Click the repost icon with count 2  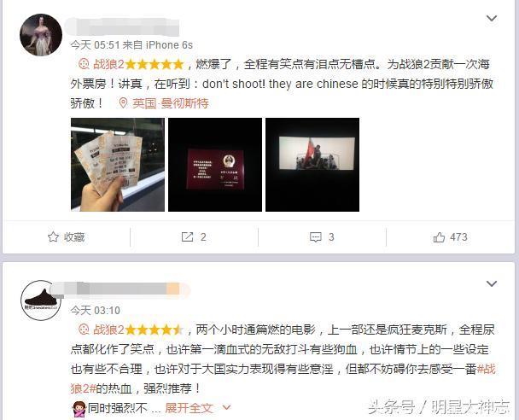point(187,237)
